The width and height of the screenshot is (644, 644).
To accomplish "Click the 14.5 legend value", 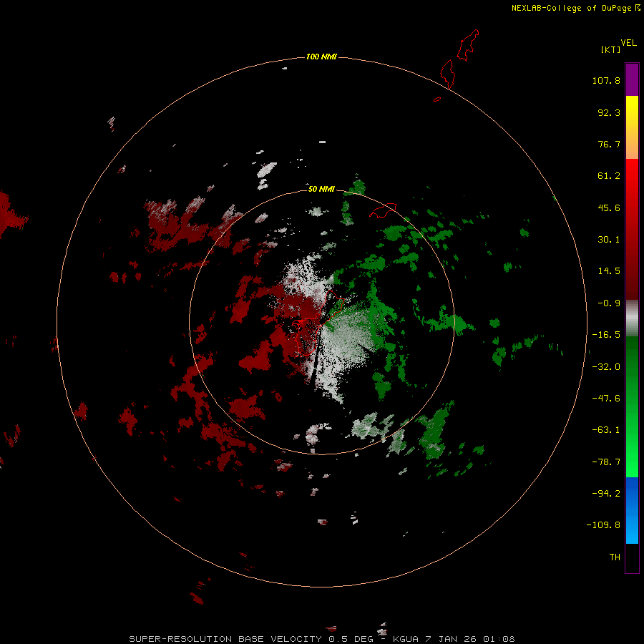I will (609, 271).
